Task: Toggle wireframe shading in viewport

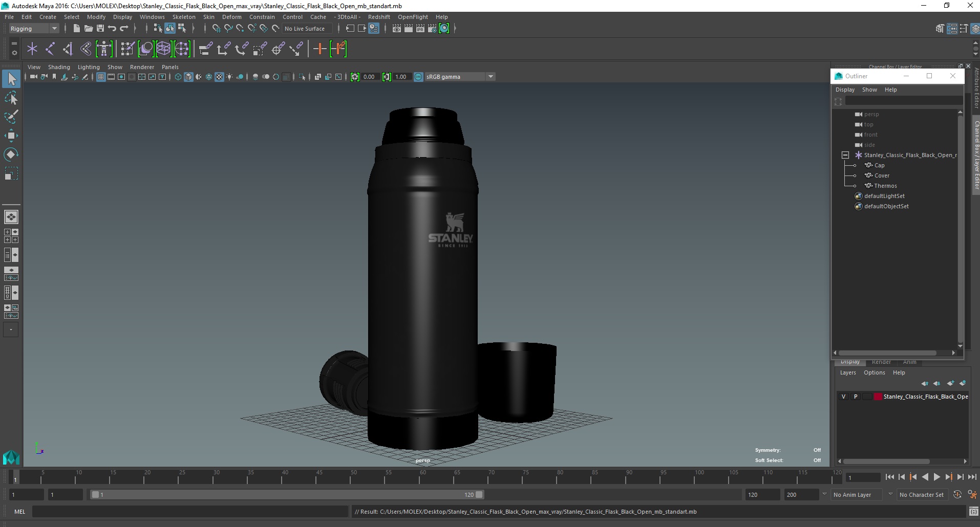Action: tap(178, 77)
